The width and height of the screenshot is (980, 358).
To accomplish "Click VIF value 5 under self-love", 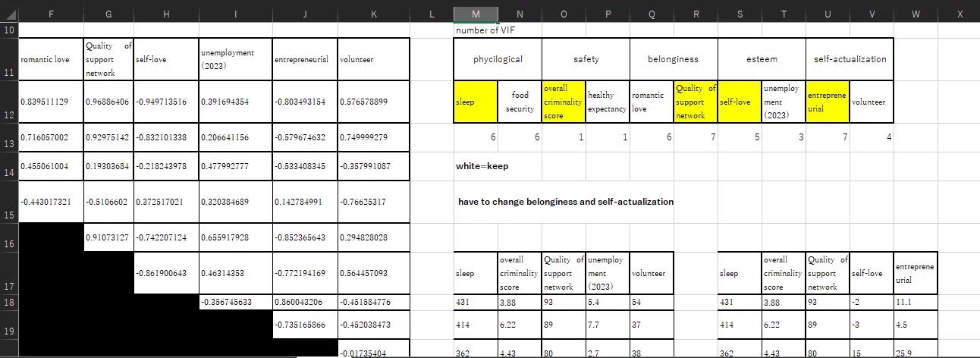I will point(740,137).
